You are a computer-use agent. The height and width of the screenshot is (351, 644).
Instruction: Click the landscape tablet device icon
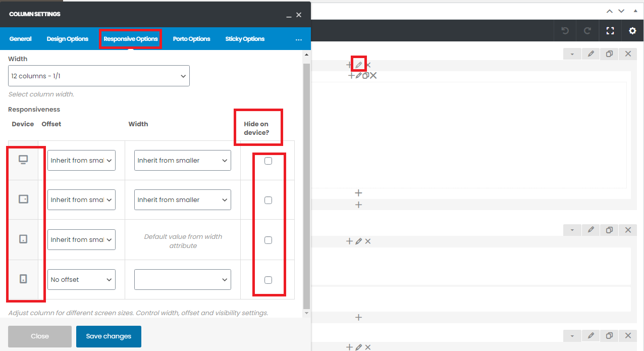23,199
